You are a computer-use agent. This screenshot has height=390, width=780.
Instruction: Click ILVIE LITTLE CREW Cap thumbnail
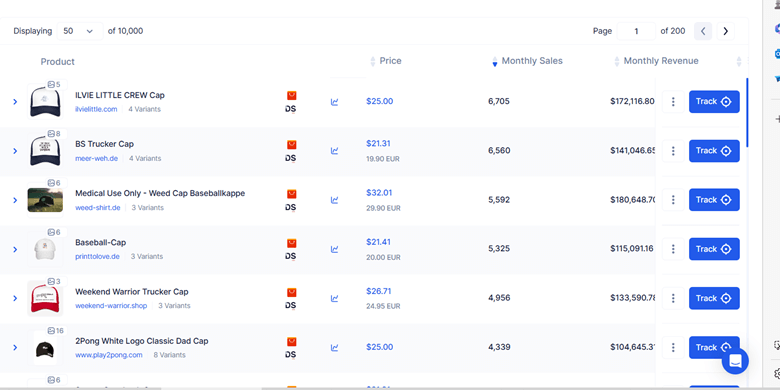[45, 103]
